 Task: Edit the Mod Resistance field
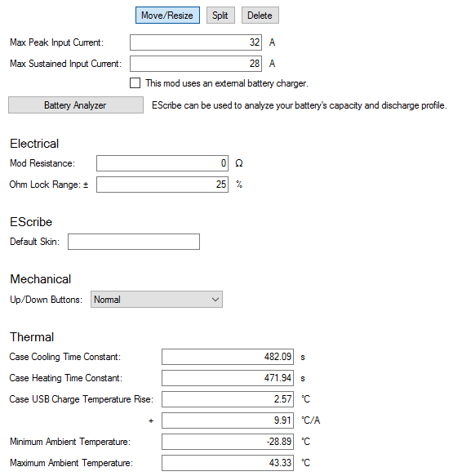(x=162, y=163)
